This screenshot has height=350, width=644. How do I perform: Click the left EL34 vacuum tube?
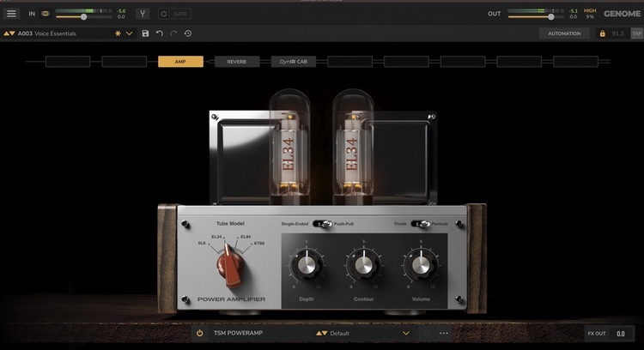coord(289,148)
